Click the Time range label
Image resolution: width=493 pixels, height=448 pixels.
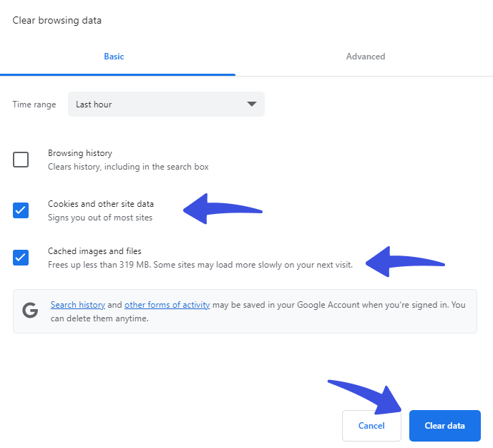34,104
